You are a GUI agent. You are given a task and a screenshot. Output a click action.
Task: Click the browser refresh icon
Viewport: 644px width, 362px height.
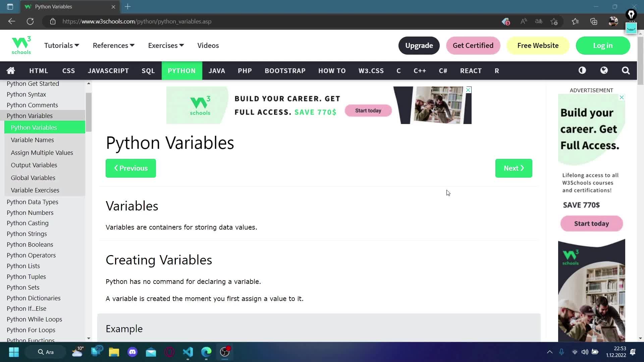click(x=30, y=21)
